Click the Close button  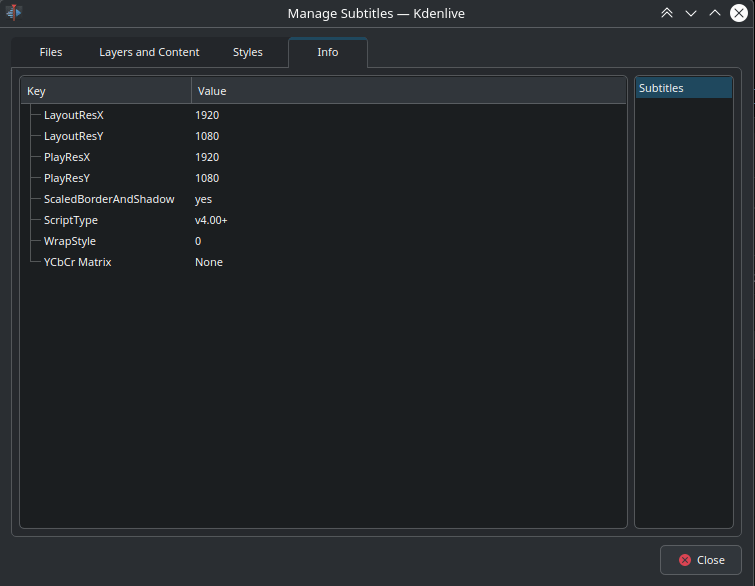coord(700,560)
